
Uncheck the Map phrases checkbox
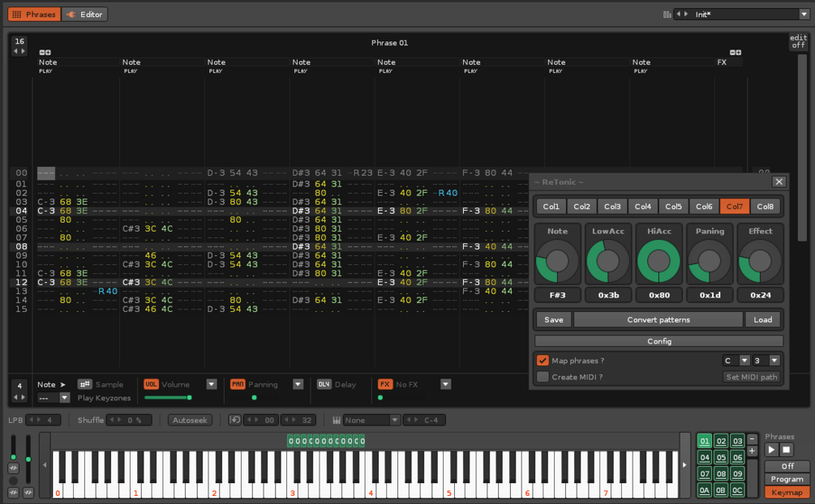click(x=543, y=361)
